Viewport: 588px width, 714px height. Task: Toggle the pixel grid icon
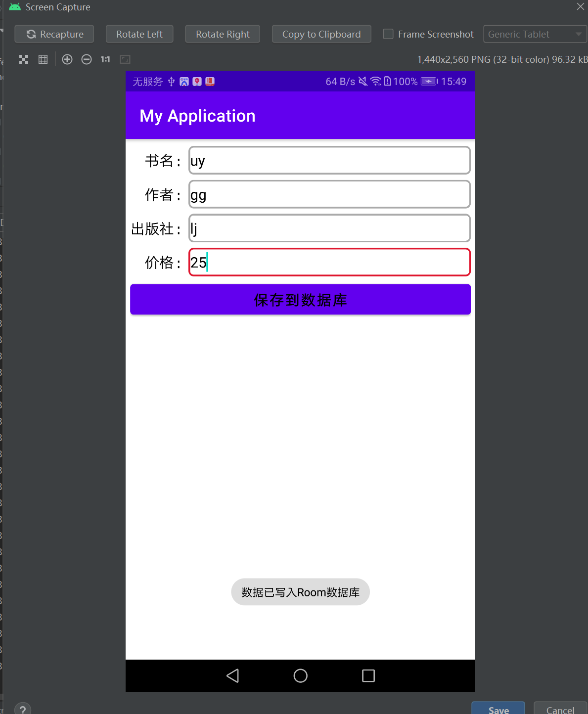(x=43, y=59)
